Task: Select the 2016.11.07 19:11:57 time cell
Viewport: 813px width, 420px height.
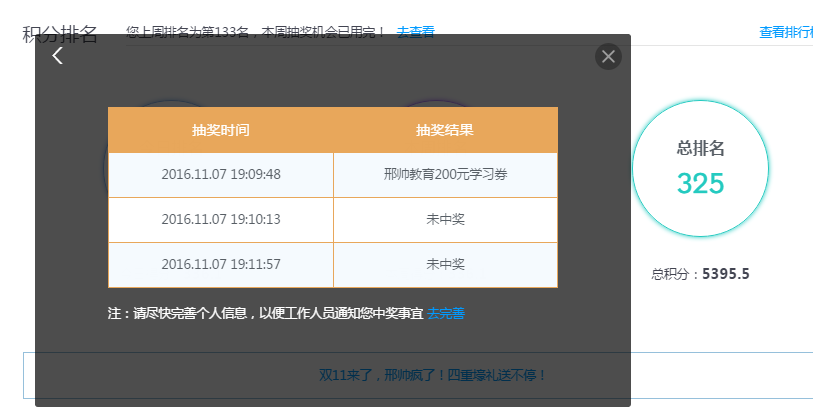Action: click(x=221, y=265)
